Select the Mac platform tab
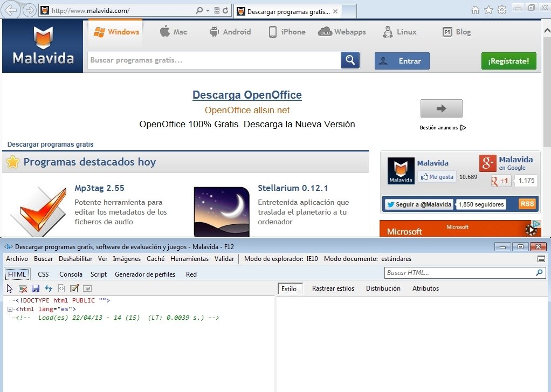551x392 pixels. [174, 32]
